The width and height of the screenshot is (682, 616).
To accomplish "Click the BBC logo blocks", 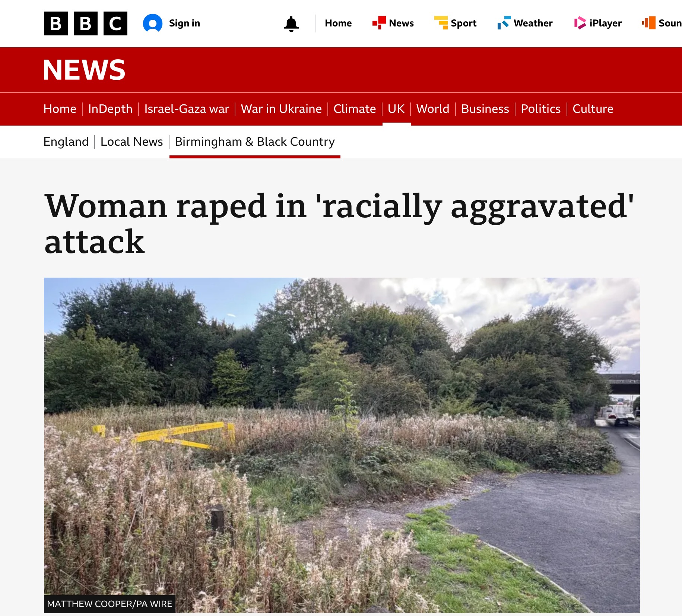I will pyautogui.click(x=85, y=23).
